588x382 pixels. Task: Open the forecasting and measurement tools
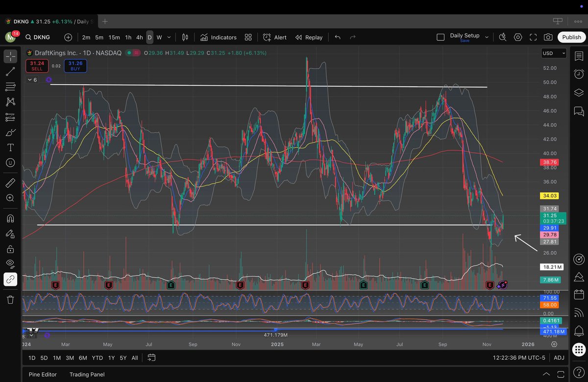(x=10, y=117)
